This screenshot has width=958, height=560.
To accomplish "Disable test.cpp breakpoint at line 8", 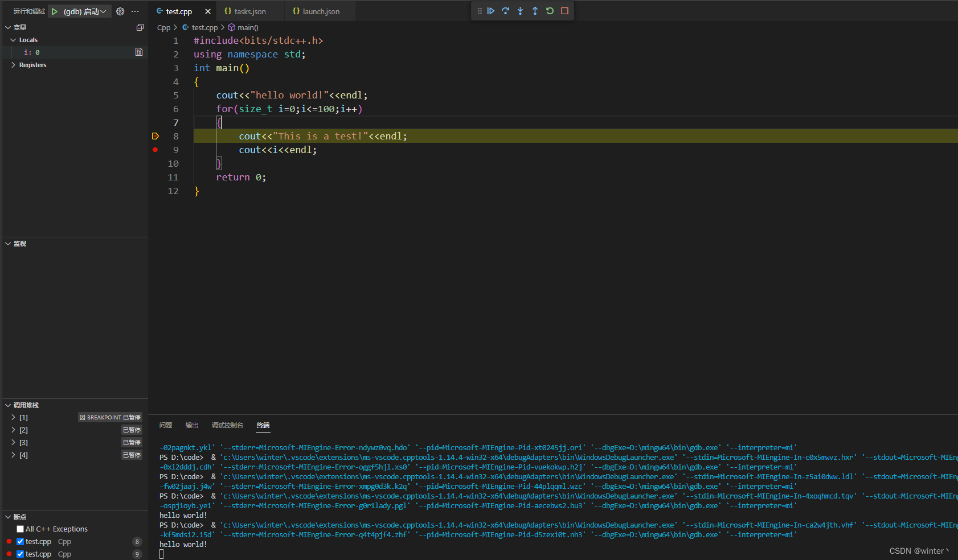I will tap(21, 542).
